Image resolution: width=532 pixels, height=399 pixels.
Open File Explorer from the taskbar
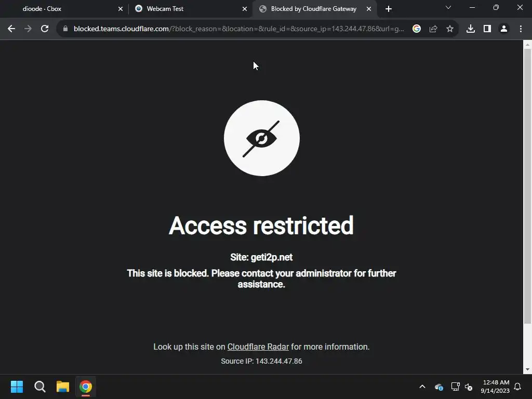(63, 387)
